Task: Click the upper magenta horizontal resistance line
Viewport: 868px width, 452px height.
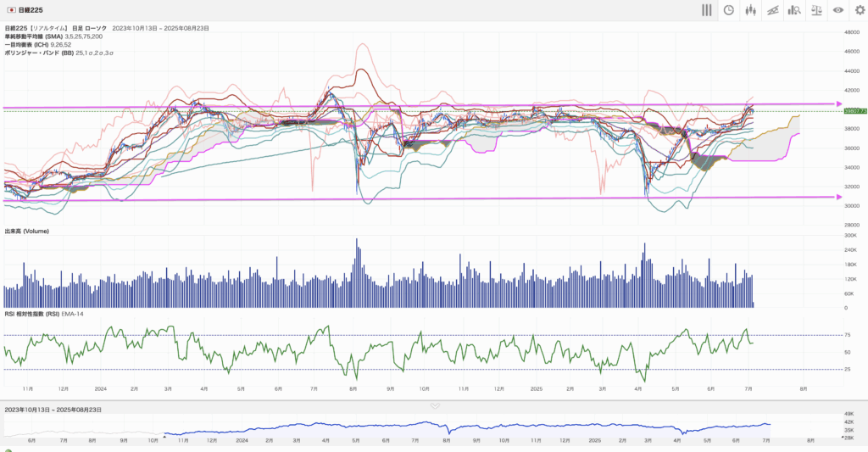Action: tap(424, 106)
